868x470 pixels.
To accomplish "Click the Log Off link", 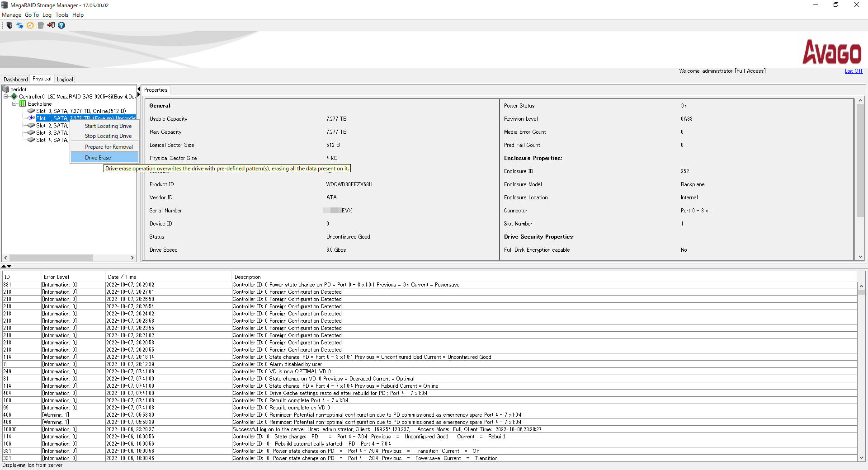I will [x=854, y=71].
